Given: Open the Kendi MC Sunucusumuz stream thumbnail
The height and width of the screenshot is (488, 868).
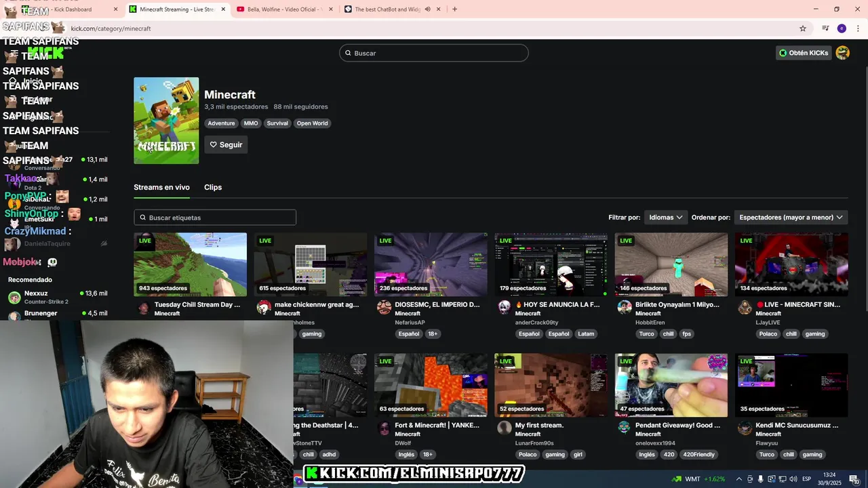Looking at the screenshot, I should (791, 385).
